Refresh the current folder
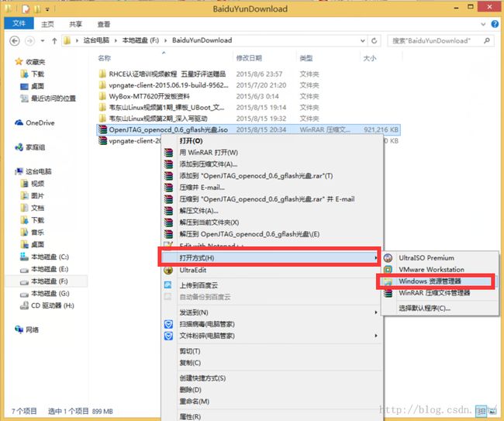 point(375,41)
